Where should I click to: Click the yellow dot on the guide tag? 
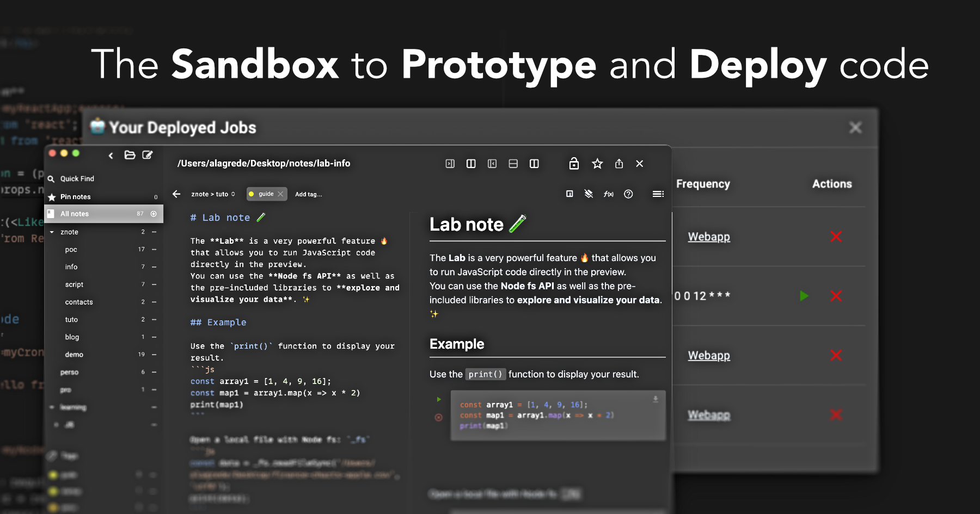coord(252,194)
